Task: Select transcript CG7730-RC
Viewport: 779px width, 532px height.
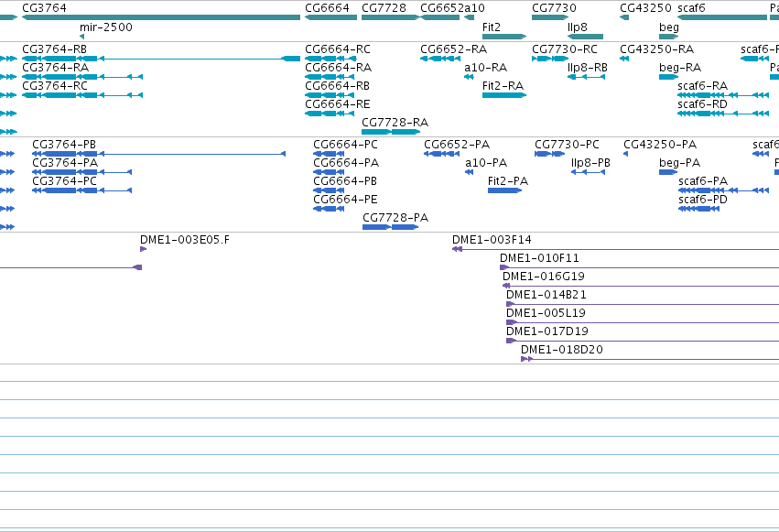Action: (550, 59)
